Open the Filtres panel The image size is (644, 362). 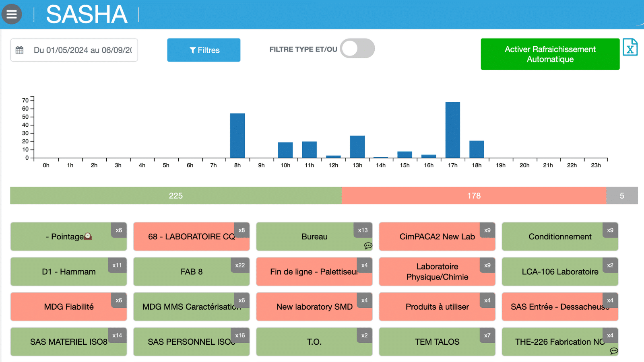pos(204,50)
